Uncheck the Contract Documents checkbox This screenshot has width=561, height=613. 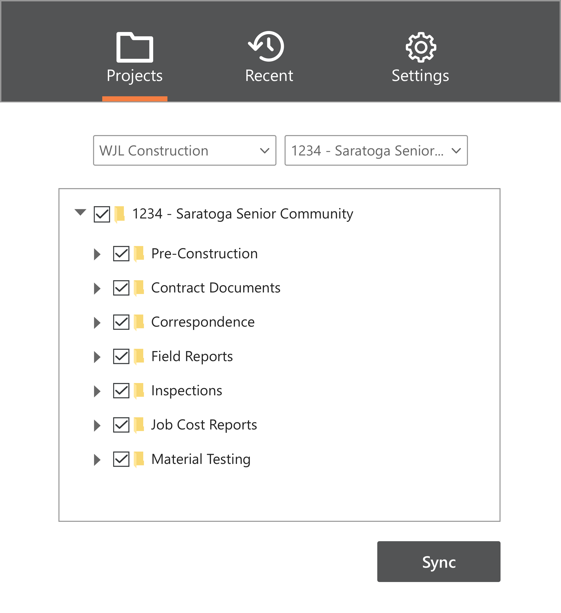click(121, 288)
